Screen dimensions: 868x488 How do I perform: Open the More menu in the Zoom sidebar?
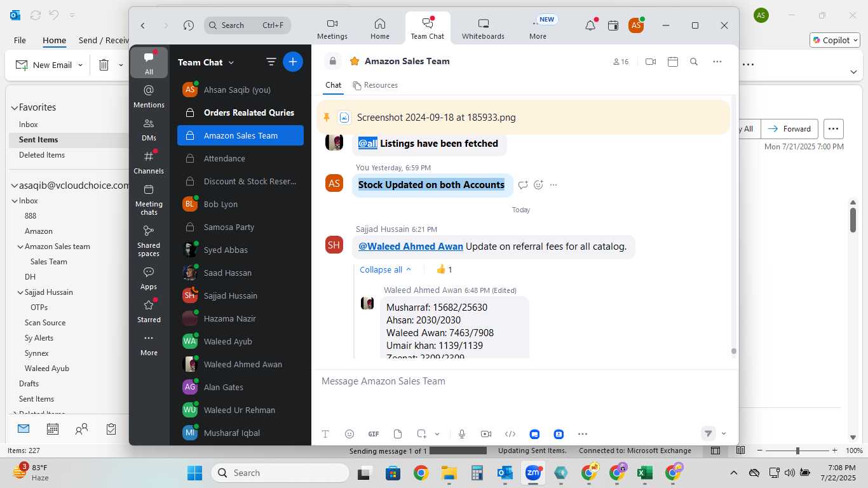tap(149, 344)
